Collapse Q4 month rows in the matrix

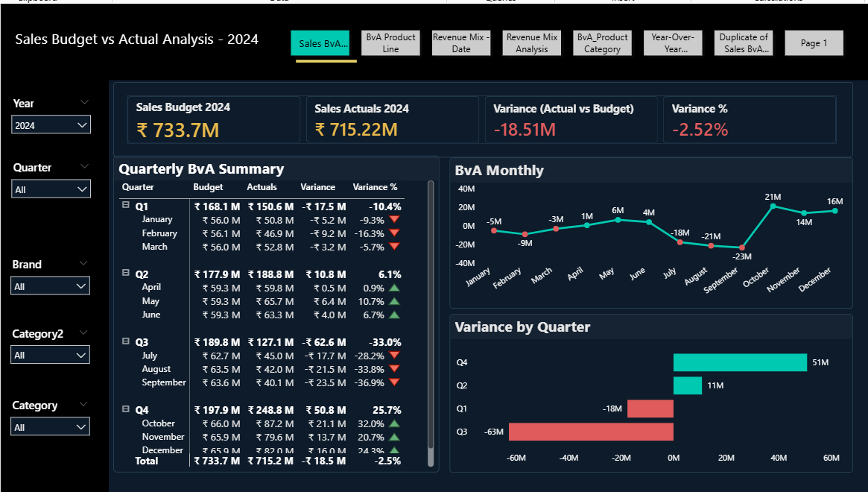point(125,409)
